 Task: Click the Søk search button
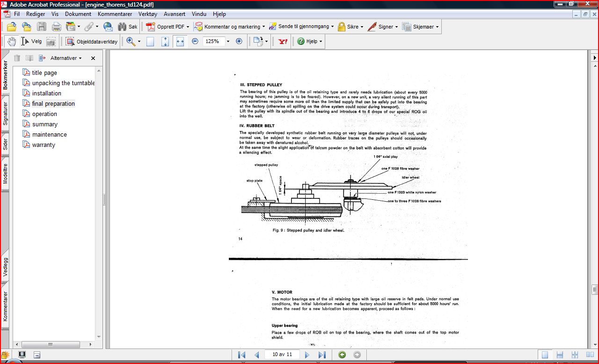coord(128,27)
